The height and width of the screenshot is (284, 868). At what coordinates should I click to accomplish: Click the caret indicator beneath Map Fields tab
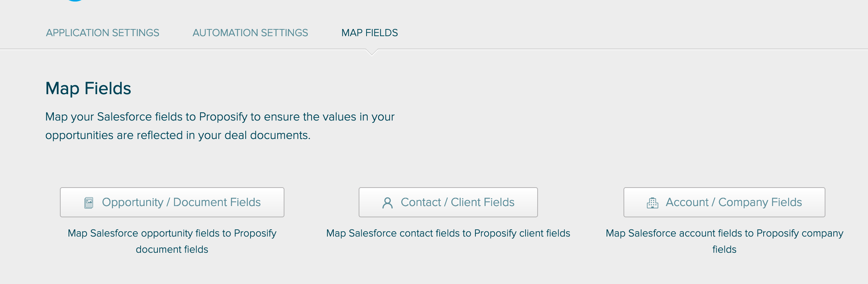(371, 52)
